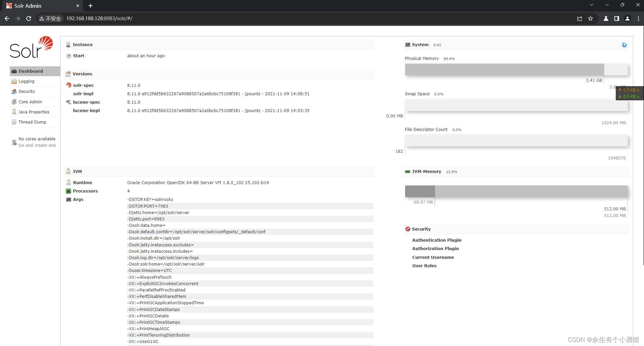644x346 pixels.
Task: Click the Physical Memory usage bar
Action: coord(516,70)
